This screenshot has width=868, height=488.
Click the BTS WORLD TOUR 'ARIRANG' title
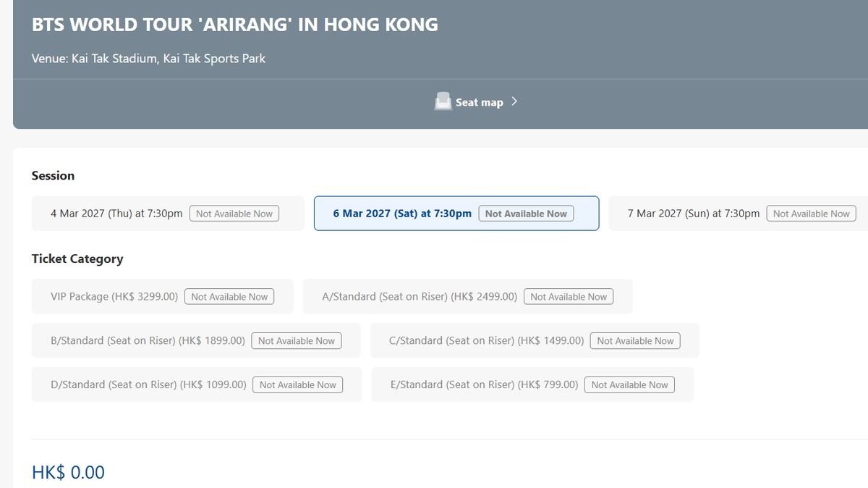tap(235, 25)
